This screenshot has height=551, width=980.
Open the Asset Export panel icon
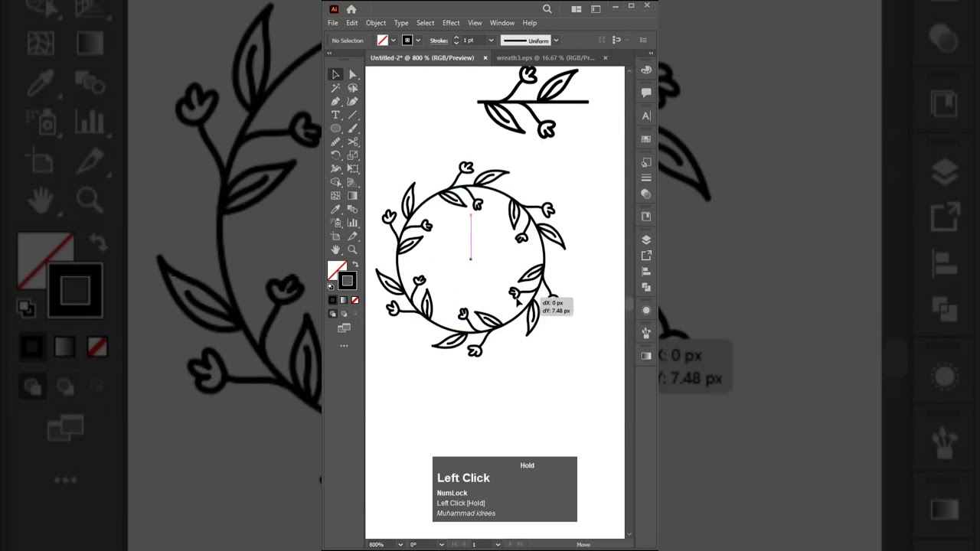[646, 255]
